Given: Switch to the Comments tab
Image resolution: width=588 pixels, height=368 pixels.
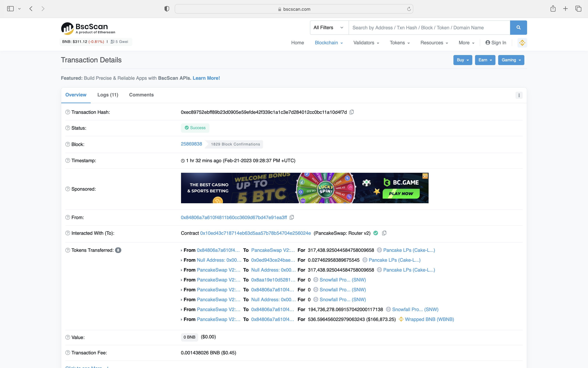Looking at the screenshot, I should tap(141, 95).
